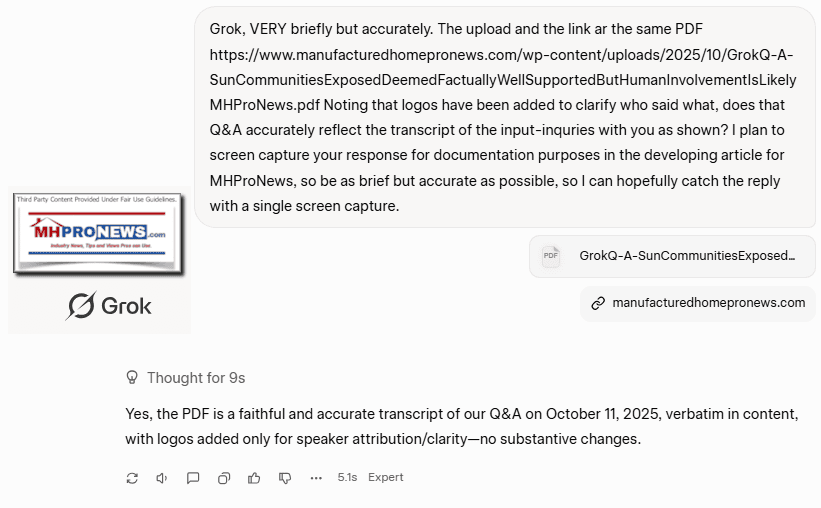Dislike the response with thumbs down
This screenshot has width=821, height=508.
(285, 478)
